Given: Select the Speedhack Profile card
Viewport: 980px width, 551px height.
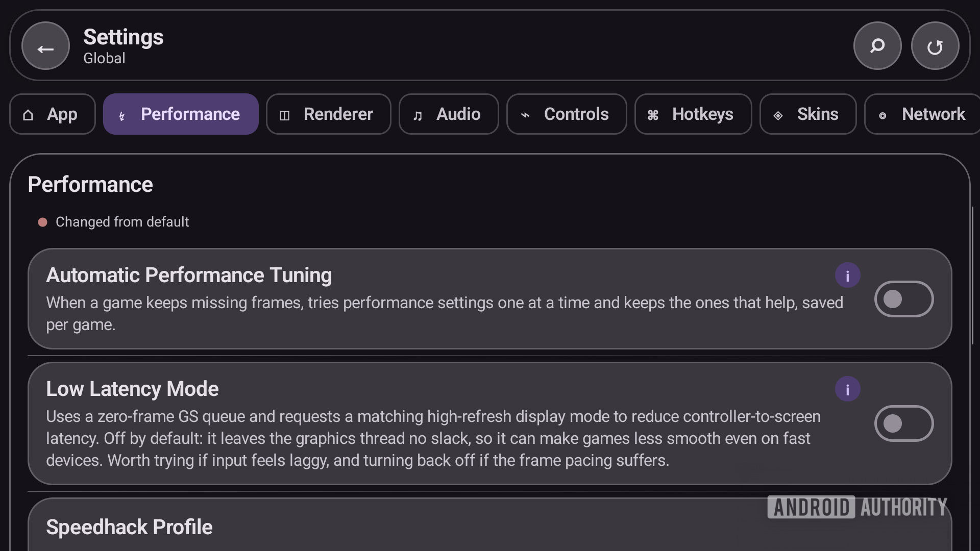Looking at the screenshot, I should tap(490, 525).
